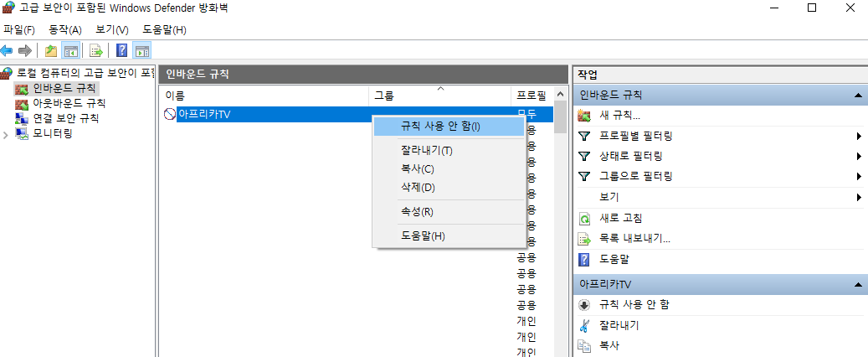
Task: Click 새 규칙... in actions pane
Action: click(620, 116)
